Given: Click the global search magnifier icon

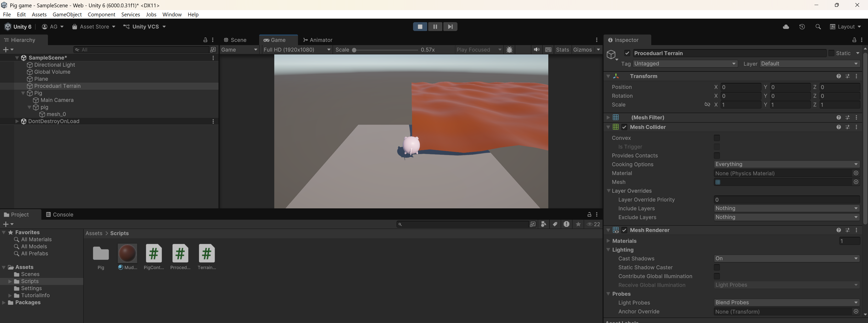Looking at the screenshot, I should pos(818,26).
